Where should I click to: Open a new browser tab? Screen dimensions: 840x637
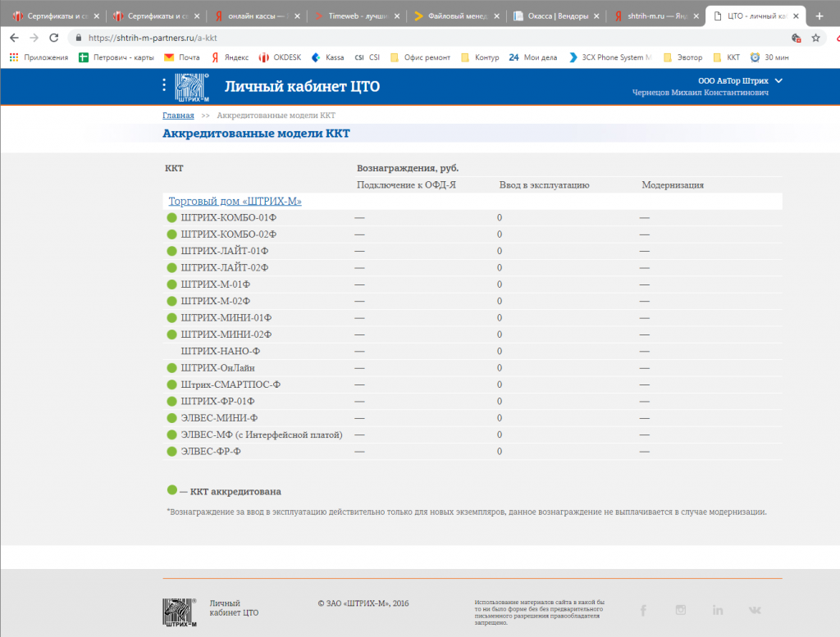819,16
